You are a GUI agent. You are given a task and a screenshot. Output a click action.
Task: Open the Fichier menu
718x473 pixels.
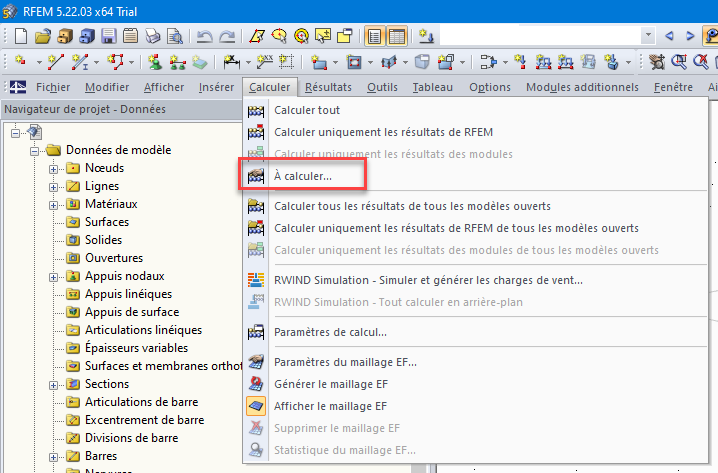click(x=53, y=87)
